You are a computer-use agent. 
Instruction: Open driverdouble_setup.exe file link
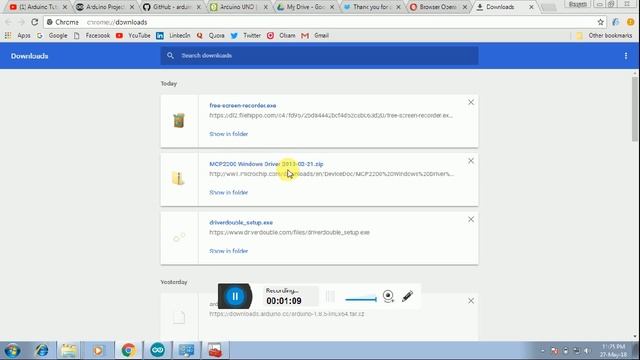241,222
